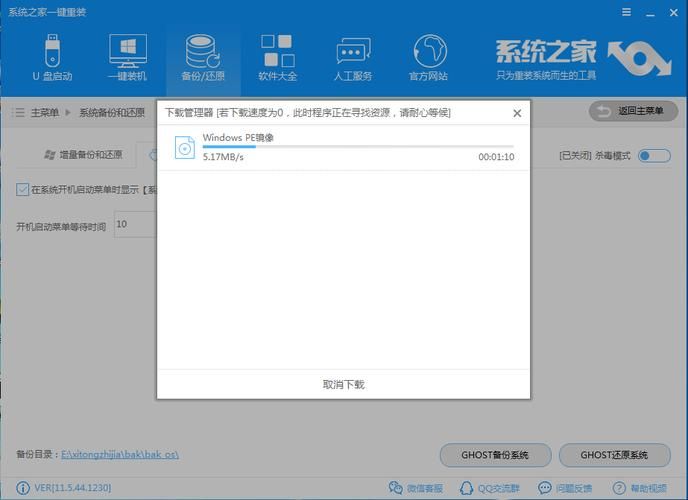
Task: Return to main menu via 返回主菜单
Action: click(x=633, y=111)
